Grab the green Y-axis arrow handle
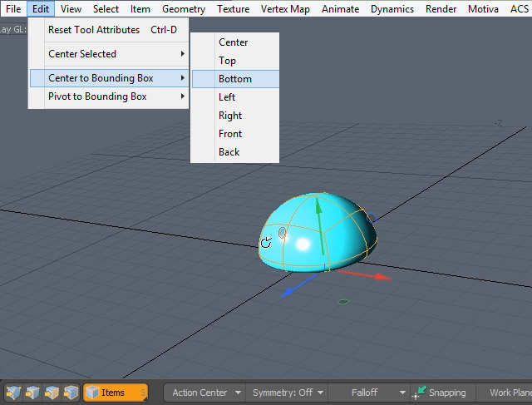The height and width of the screenshot is (405, 532). click(318, 206)
